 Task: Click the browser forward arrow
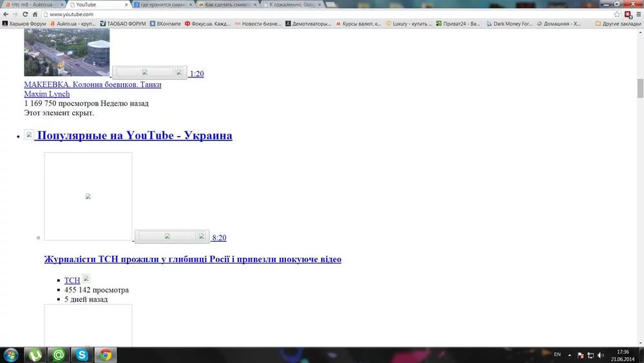click(15, 14)
